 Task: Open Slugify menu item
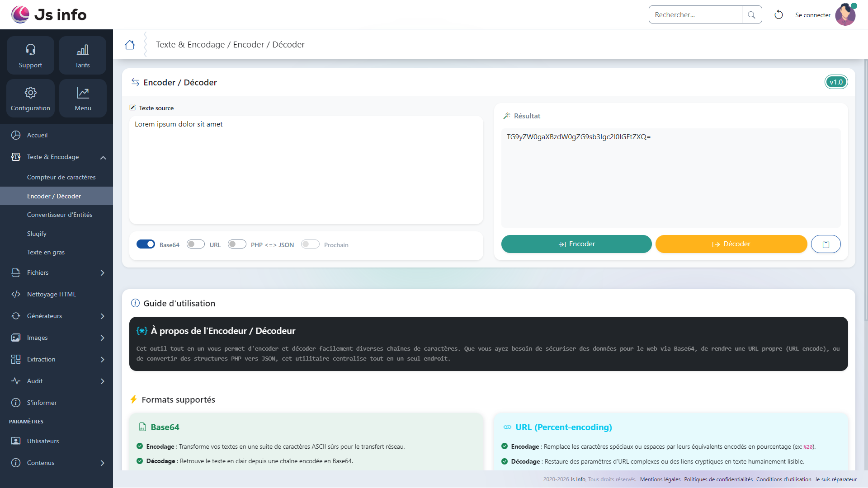tap(57, 234)
